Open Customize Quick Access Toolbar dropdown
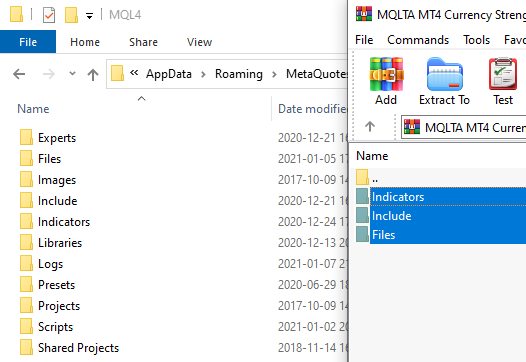 89,15
